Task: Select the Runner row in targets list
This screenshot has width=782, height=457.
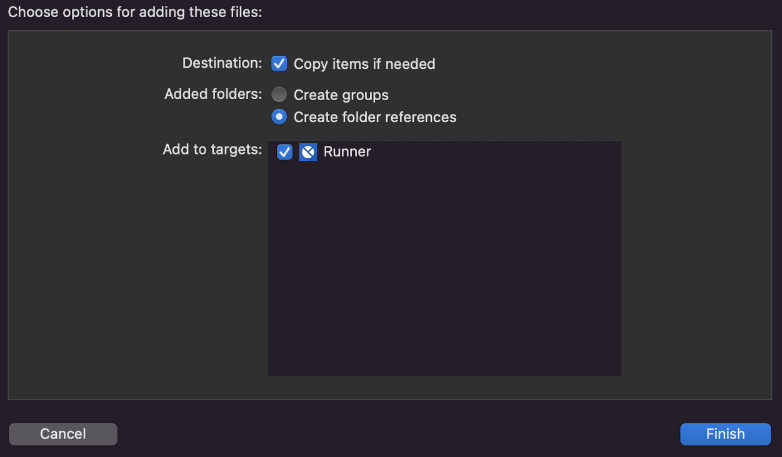Action: pyautogui.click(x=444, y=152)
